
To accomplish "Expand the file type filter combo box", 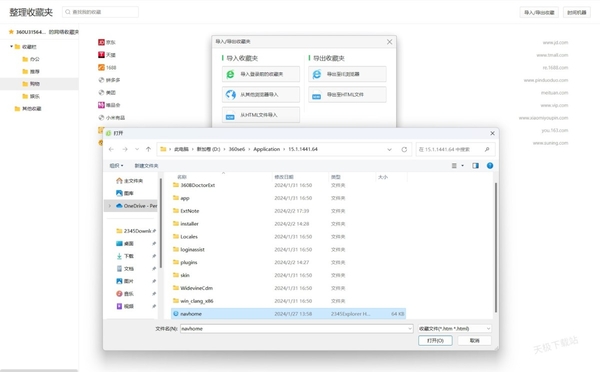I will 455,329.
